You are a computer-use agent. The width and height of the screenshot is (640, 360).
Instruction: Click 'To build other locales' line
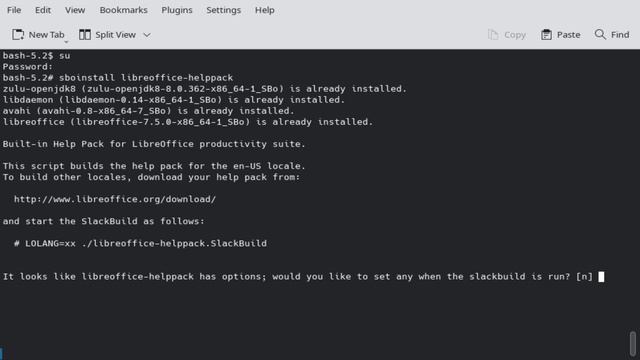point(151,177)
